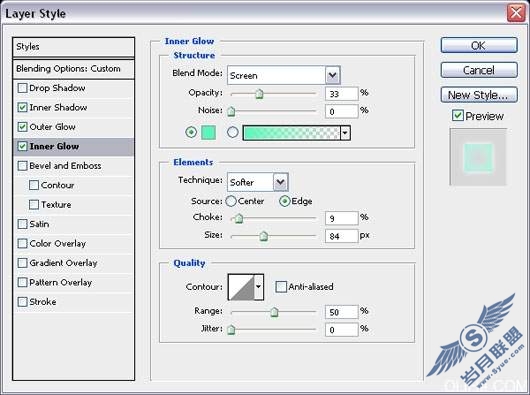Click the Range value field showing 50
The width and height of the screenshot is (530, 395).
[x=341, y=312]
